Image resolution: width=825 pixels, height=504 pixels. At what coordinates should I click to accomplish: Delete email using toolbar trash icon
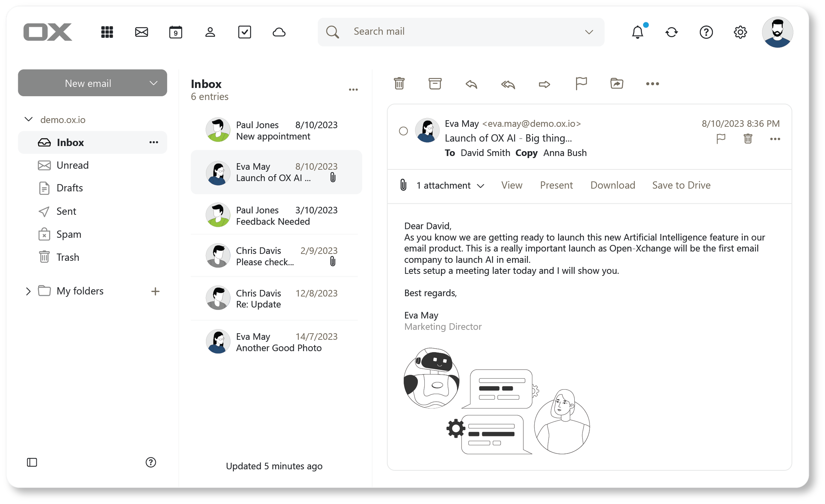point(399,83)
